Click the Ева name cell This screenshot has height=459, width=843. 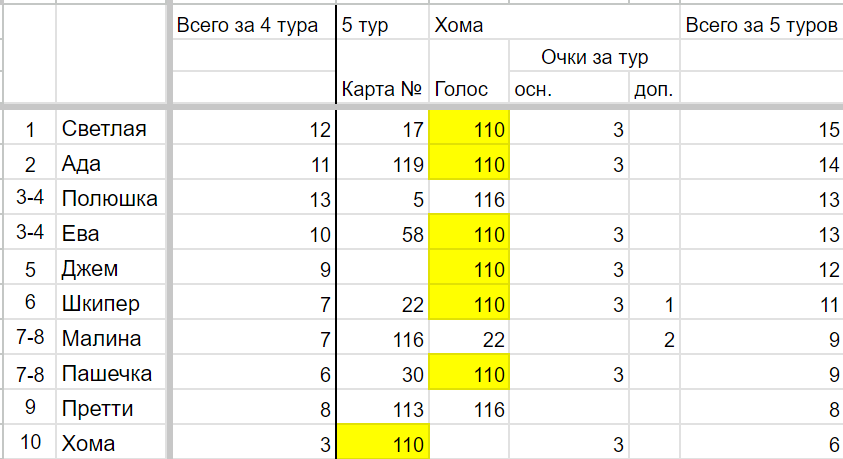pos(111,233)
